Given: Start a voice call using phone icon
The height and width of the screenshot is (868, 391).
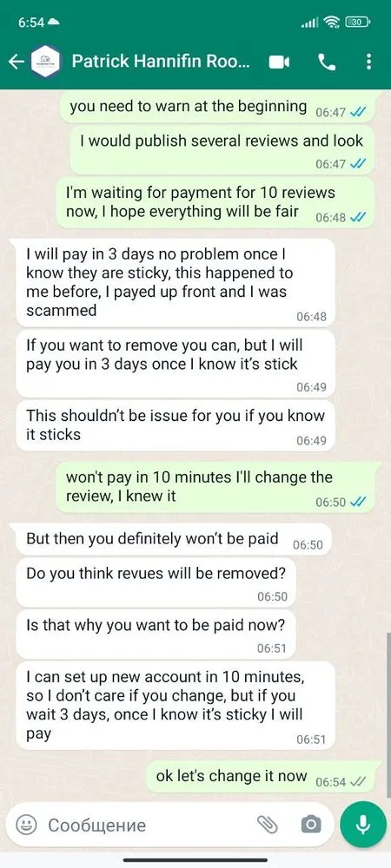Looking at the screenshot, I should tap(327, 62).
